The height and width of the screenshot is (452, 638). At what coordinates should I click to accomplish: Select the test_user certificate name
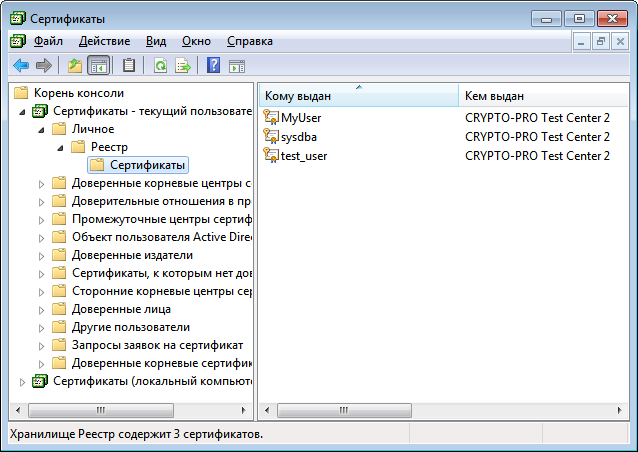click(x=304, y=156)
